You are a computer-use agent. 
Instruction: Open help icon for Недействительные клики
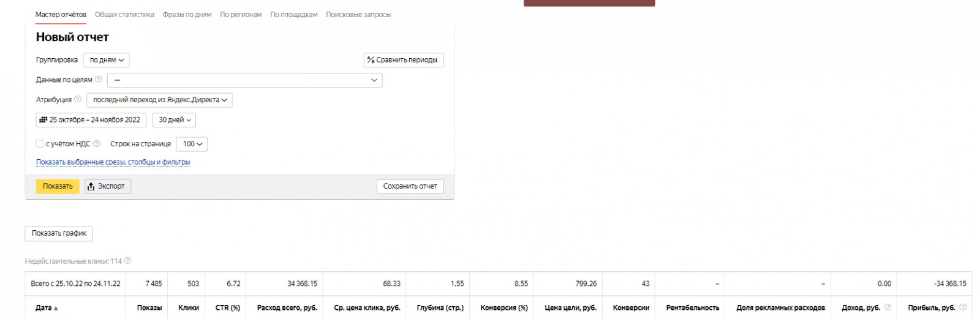128,261
